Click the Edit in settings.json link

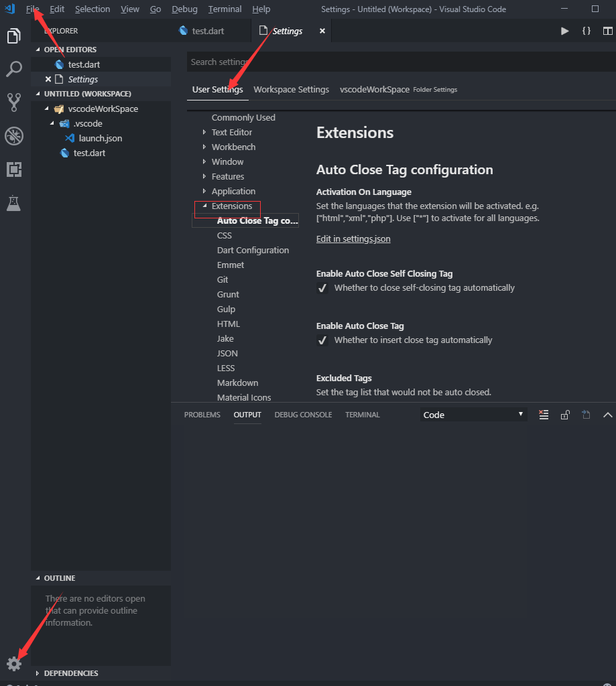click(x=353, y=238)
